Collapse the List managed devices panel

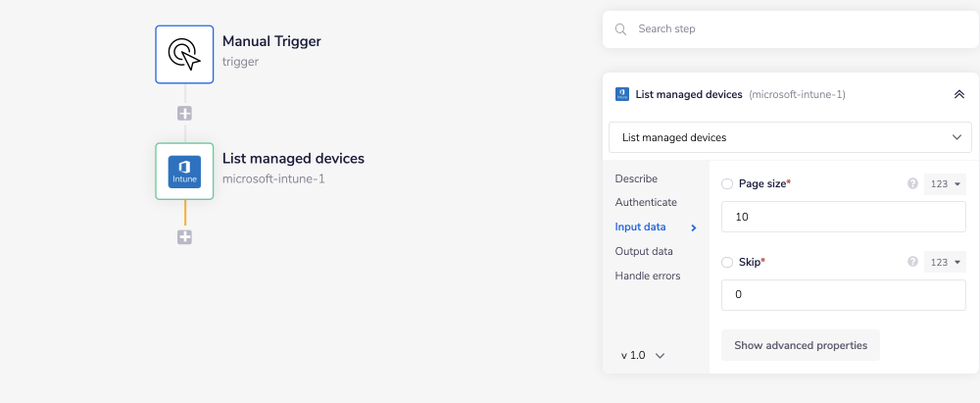958,94
